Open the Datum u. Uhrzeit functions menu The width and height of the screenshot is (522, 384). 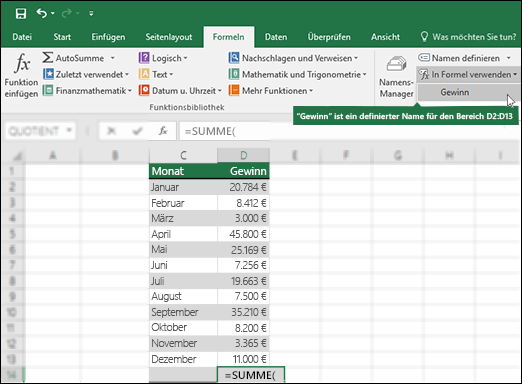point(180,90)
